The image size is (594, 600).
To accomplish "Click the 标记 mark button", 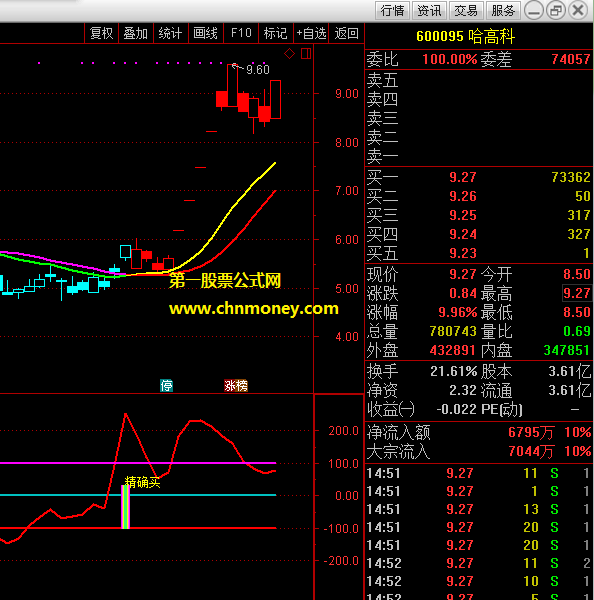I will (x=276, y=33).
